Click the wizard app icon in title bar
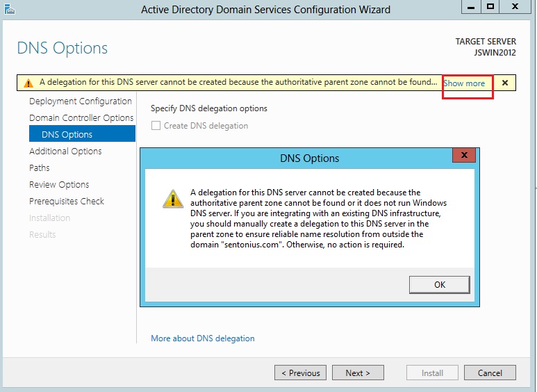Image resolution: width=537 pixels, height=392 pixels. pyautogui.click(x=10, y=9)
